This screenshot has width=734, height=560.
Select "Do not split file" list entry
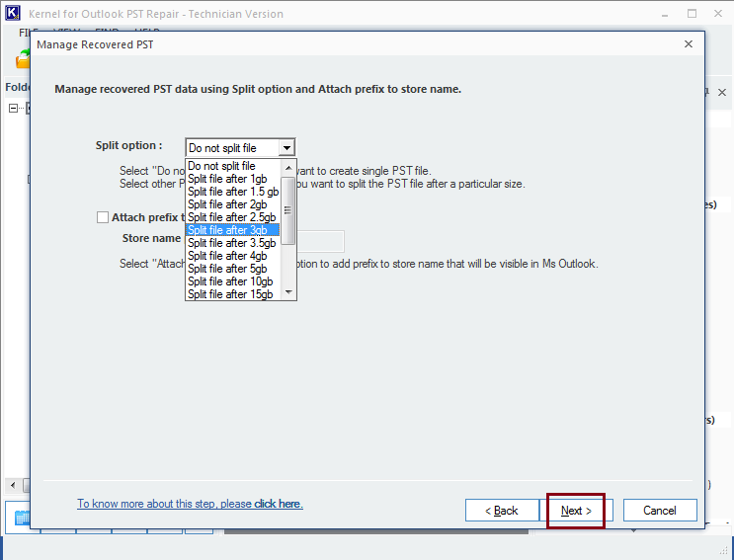pos(233,166)
